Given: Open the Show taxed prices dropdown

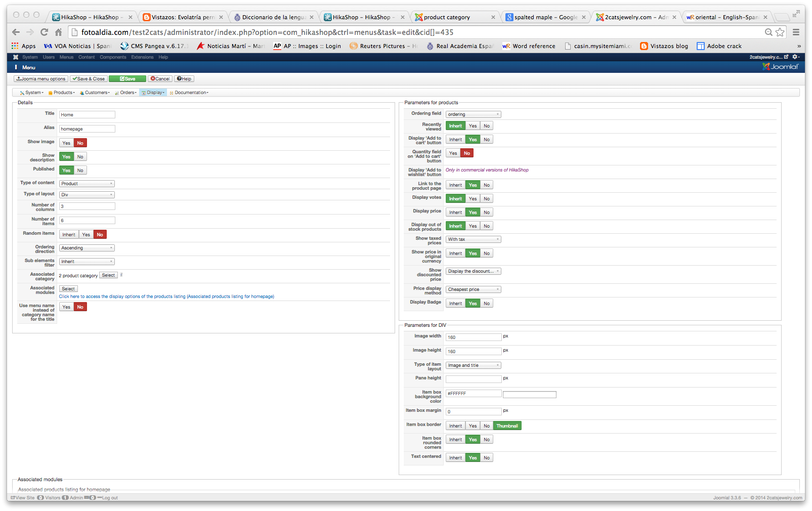Looking at the screenshot, I should pyautogui.click(x=474, y=239).
